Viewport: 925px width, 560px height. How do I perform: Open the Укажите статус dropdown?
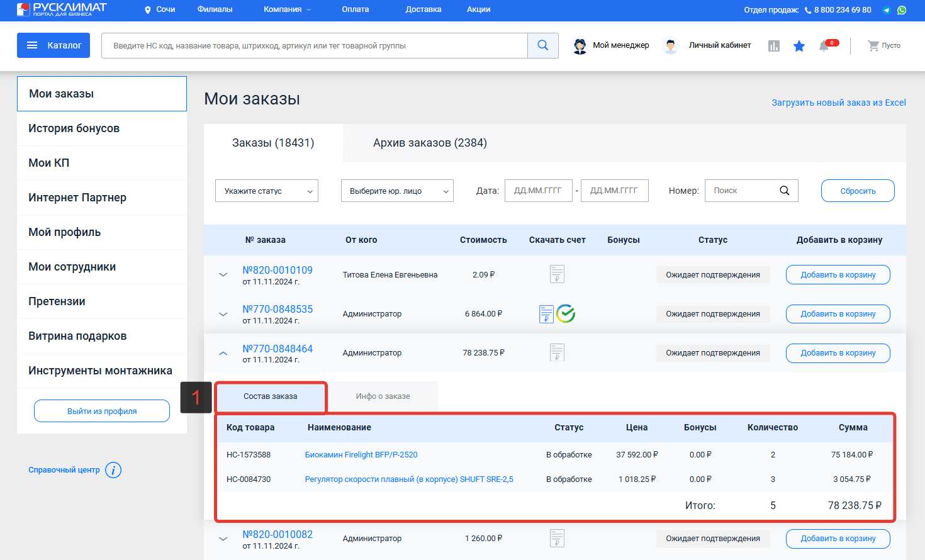click(x=267, y=191)
